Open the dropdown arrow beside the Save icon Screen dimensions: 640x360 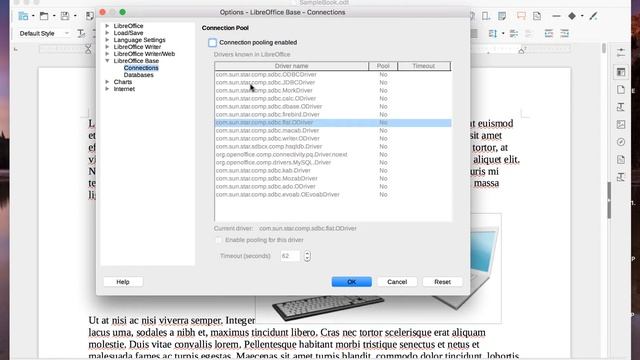(75, 16)
